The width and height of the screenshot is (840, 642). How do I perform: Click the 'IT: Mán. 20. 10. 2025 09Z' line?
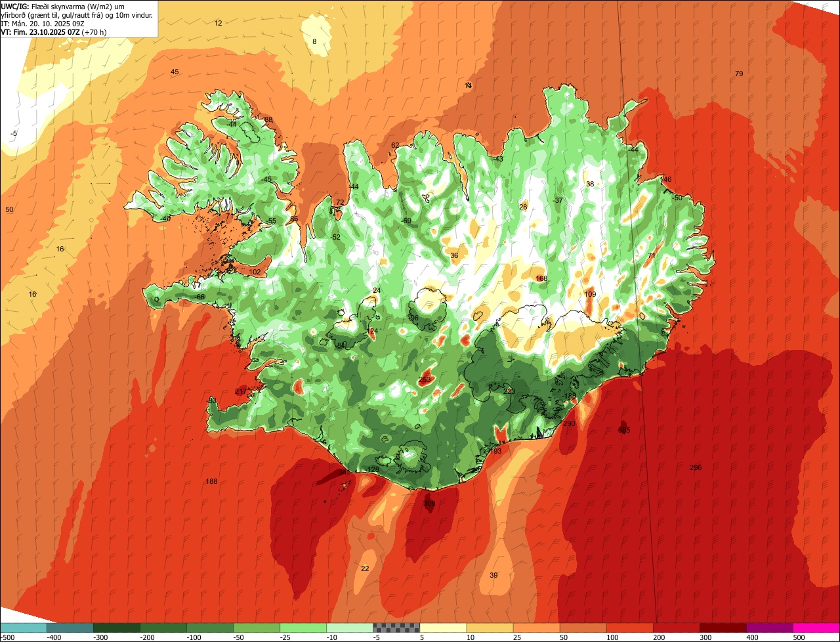point(43,23)
